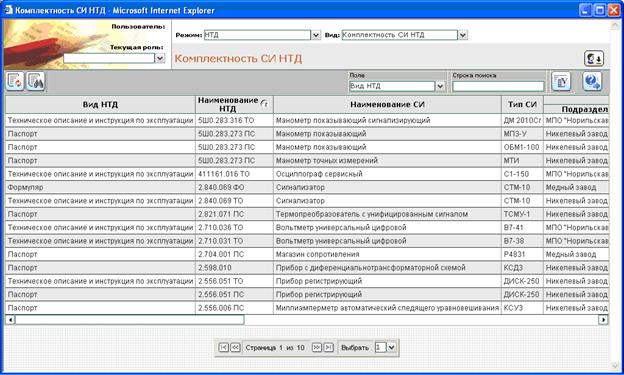Click type cell В7-38
The width and height of the screenshot is (624, 375).
[x=522, y=241]
